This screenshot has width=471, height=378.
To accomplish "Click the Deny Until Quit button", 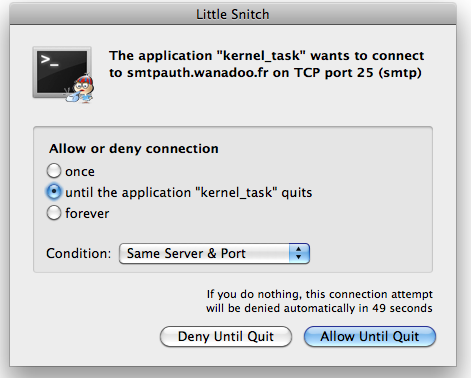I will pyautogui.click(x=226, y=336).
